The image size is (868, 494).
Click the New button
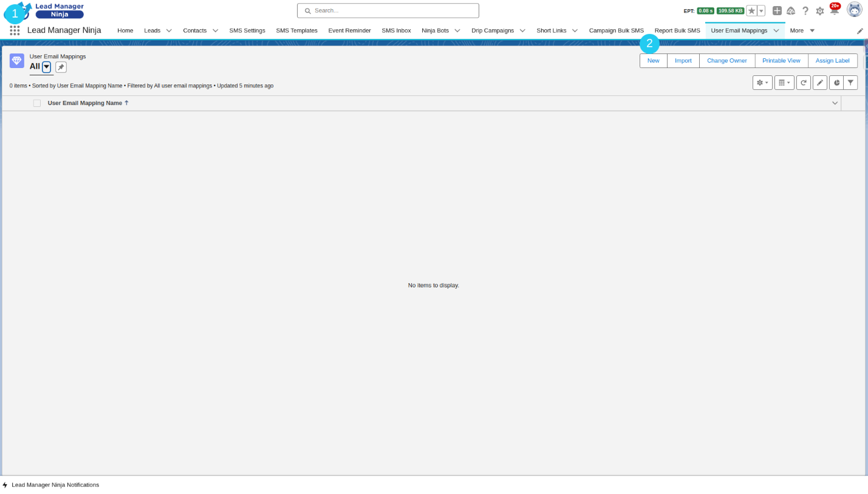coord(654,61)
